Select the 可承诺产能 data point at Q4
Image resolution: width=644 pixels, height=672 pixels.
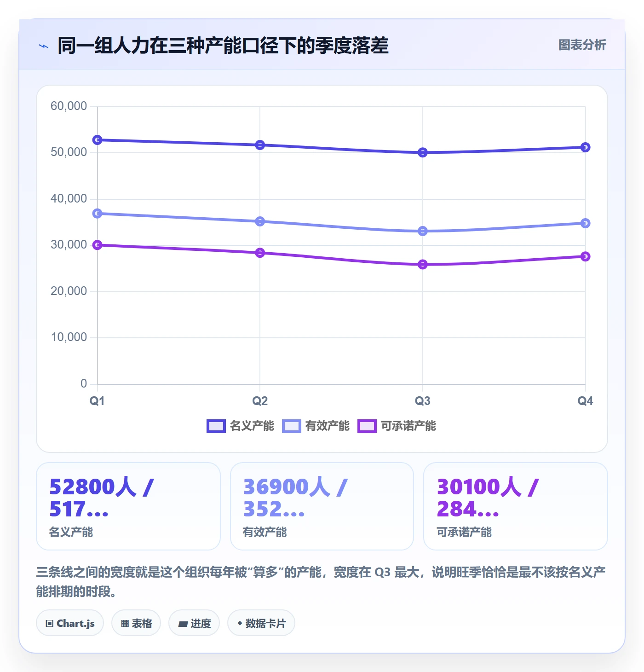585,256
